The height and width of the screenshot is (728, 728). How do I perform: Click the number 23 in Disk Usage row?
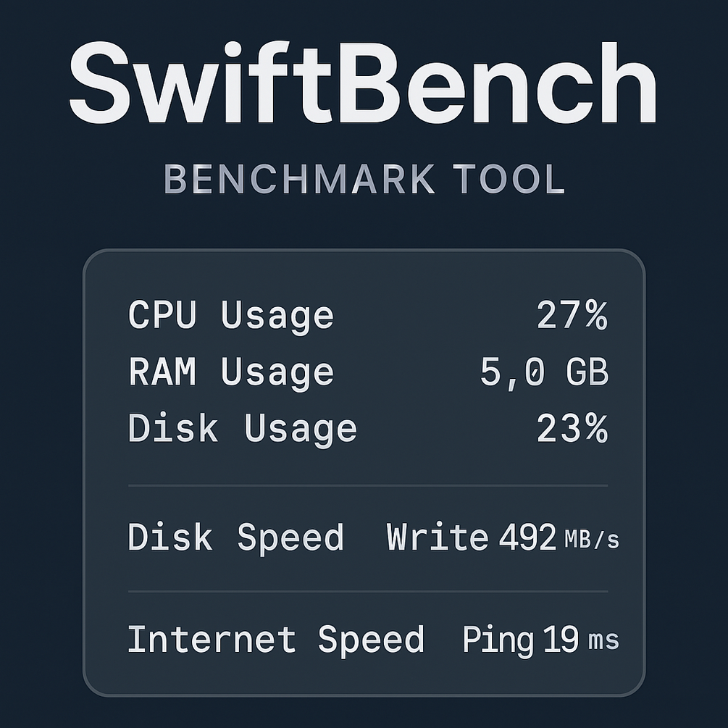559,429
